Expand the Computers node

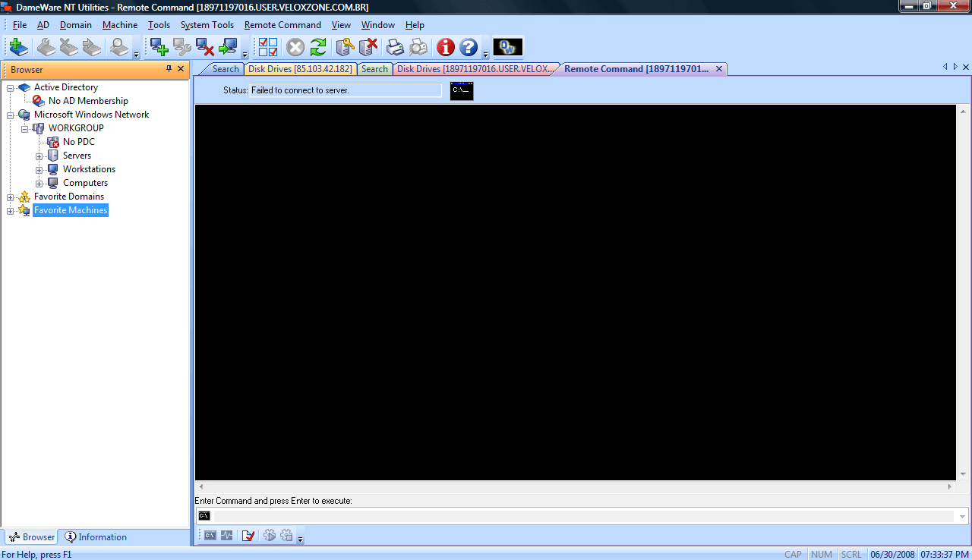click(x=39, y=183)
